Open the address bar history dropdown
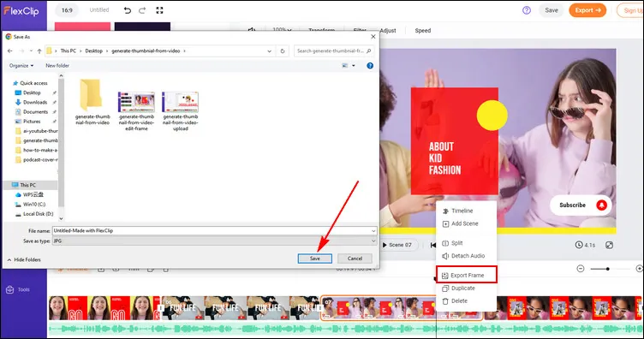 coord(270,51)
